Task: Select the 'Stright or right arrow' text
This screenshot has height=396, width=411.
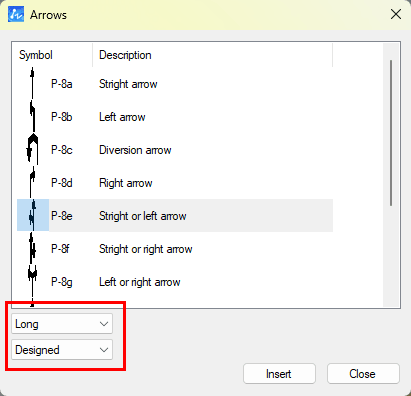Action: 146,249
